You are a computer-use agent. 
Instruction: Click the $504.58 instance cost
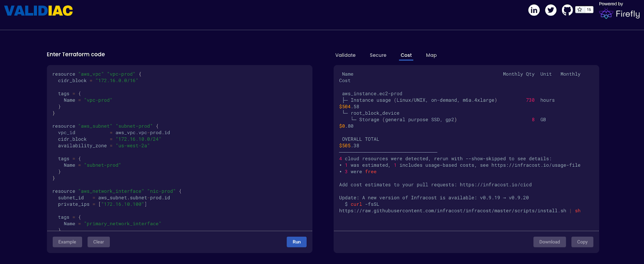[349, 107]
